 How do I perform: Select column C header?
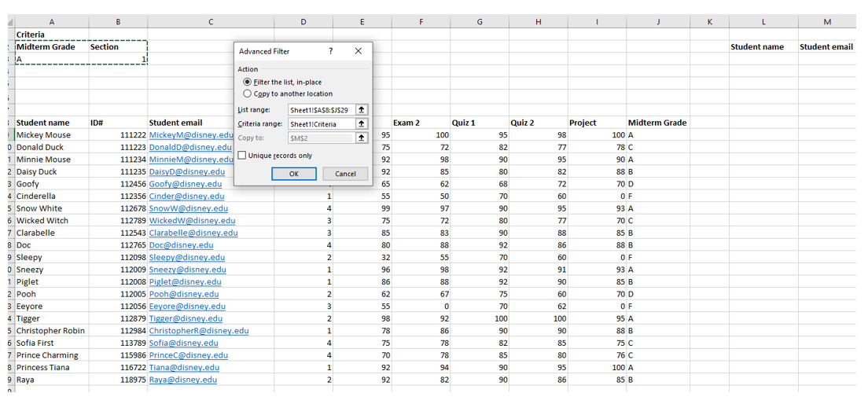(x=210, y=22)
